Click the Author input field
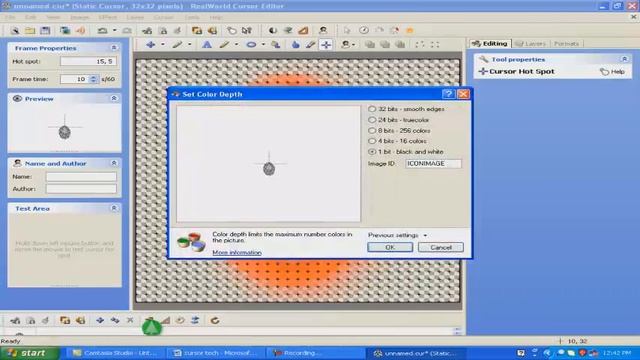Screen dimensions: 640x360 81,189
